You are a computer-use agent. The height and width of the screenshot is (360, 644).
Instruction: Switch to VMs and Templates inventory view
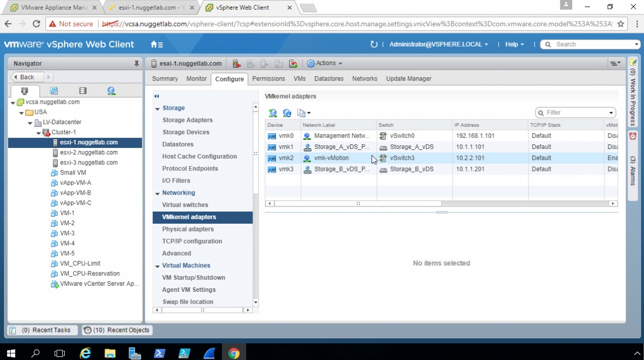pos(53,91)
